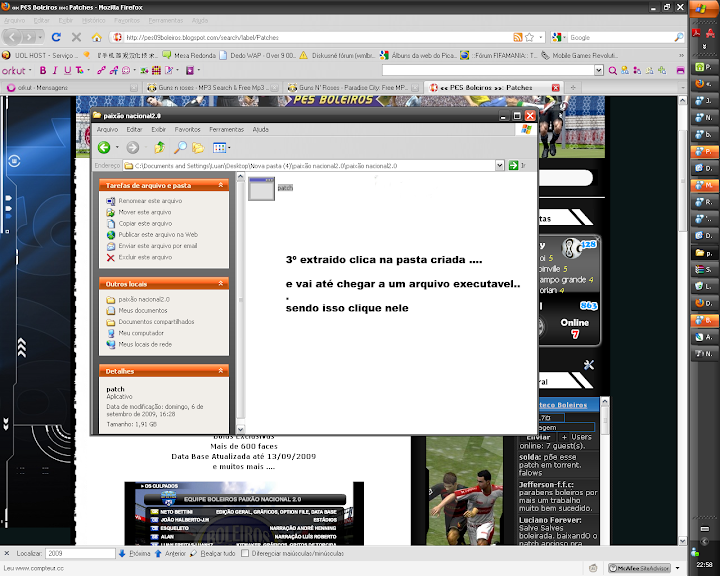The width and height of the screenshot is (720, 576).
Task: Click Realçar tudo in find bar
Action: click(x=213, y=553)
